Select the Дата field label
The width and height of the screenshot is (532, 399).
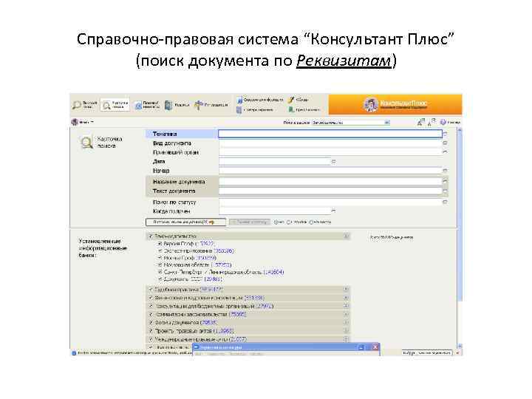[159, 162]
